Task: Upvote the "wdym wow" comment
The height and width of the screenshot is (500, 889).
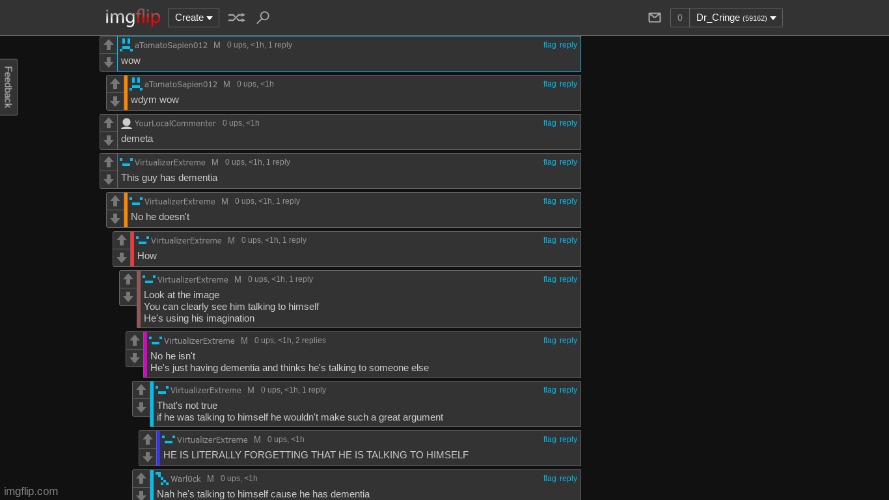Action: point(115,84)
